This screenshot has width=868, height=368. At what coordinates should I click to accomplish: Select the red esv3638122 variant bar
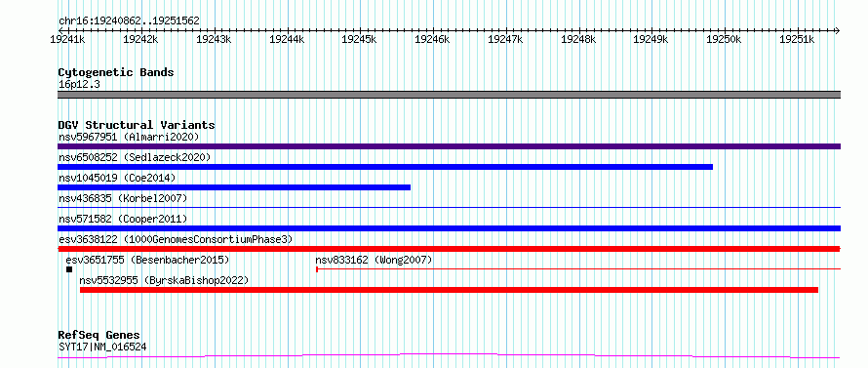[x=449, y=249]
